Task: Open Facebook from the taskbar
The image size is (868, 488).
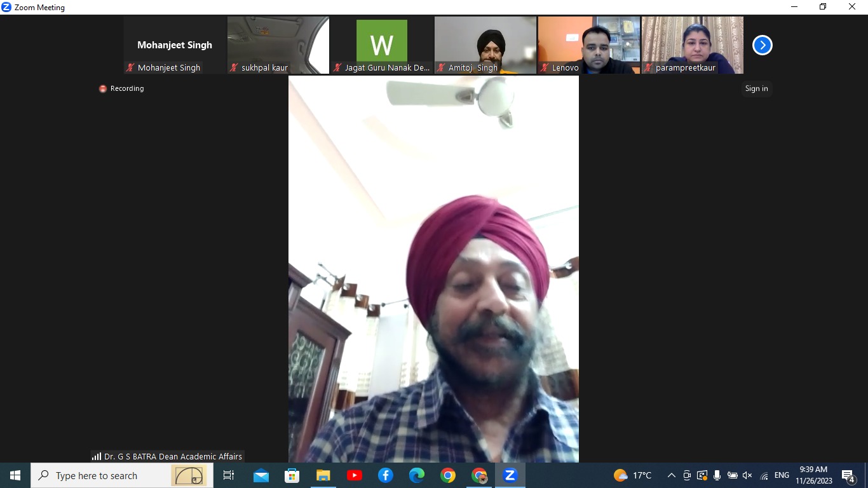Action: click(x=385, y=475)
